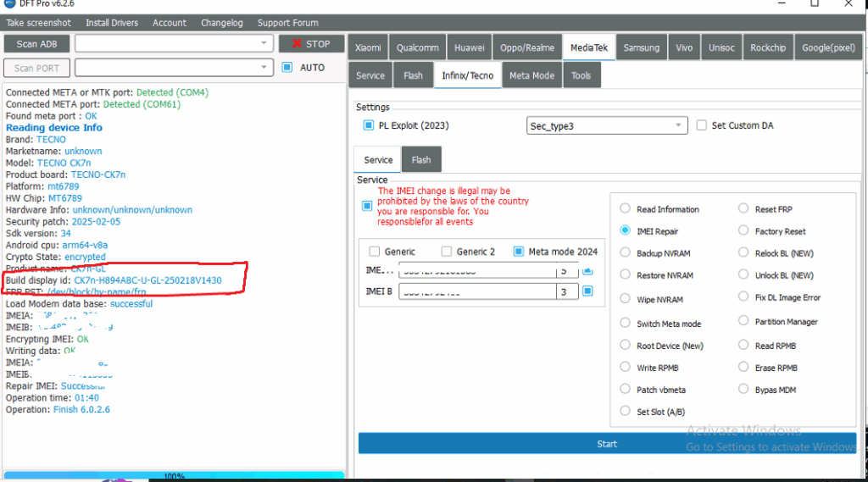The image size is (868, 482).
Task: Close the DFT Pro window
Action: [850, 4]
